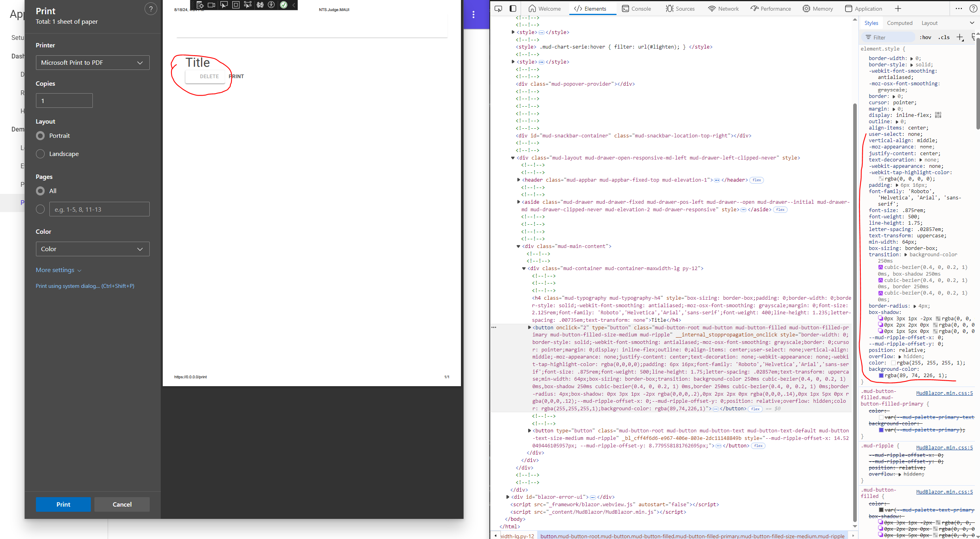Image resolution: width=980 pixels, height=539 pixels.
Task: Open MudBlazor.min.css:5 link for mud-button-filled-primary
Action: (x=944, y=393)
